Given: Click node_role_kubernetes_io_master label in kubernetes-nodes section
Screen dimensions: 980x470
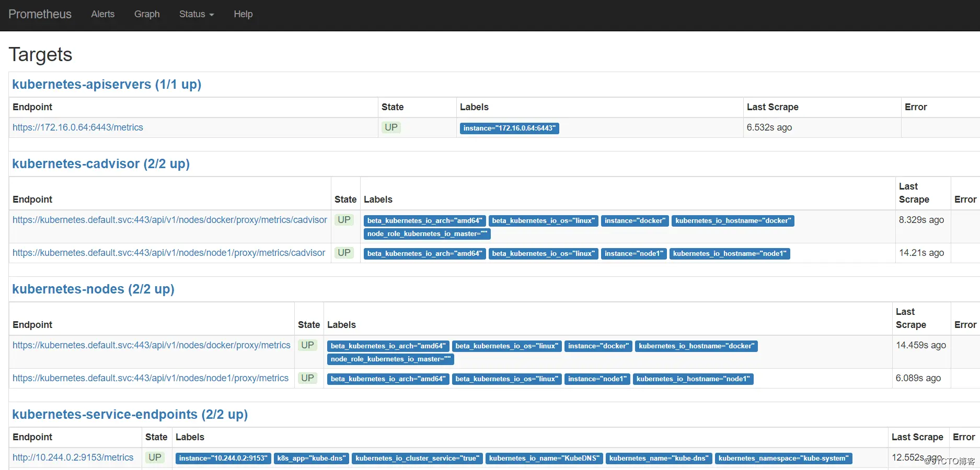Looking at the screenshot, I should (x=390, y=359).
